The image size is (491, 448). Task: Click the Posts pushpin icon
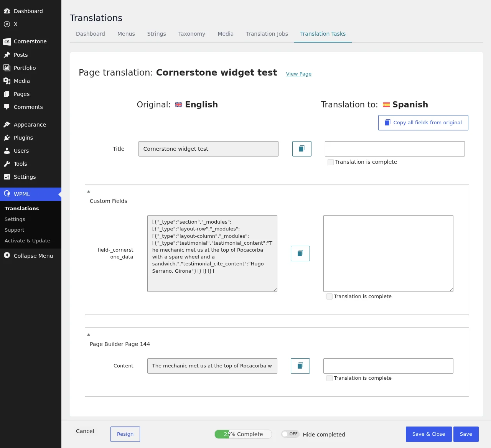point(7,55)
